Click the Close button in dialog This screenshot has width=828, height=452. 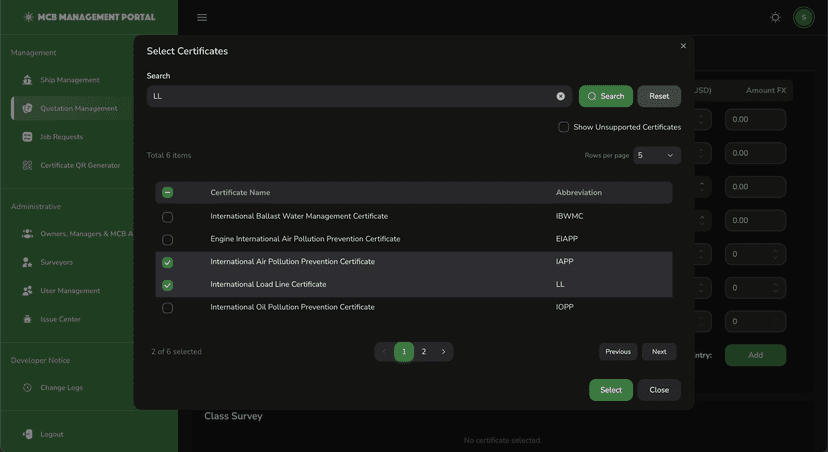(x=659, y=390)
